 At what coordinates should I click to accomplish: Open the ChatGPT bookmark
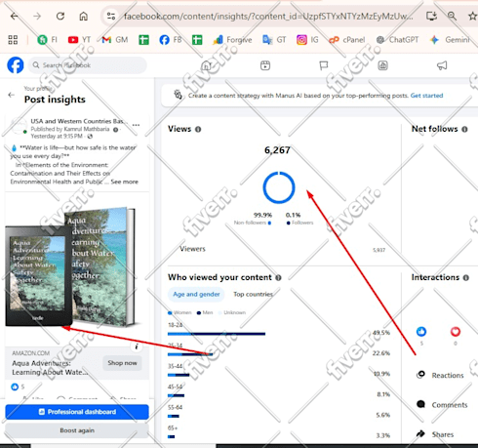pyautogui.click(x=397, y=40)
